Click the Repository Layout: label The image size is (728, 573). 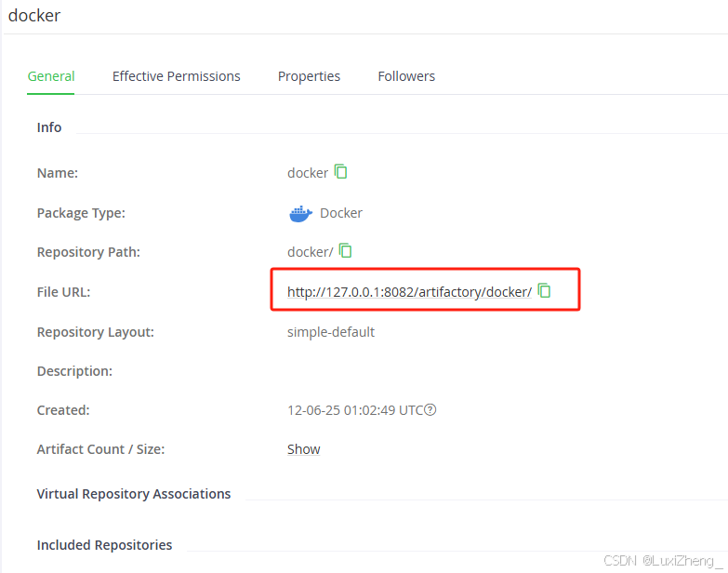click(96, 332)
